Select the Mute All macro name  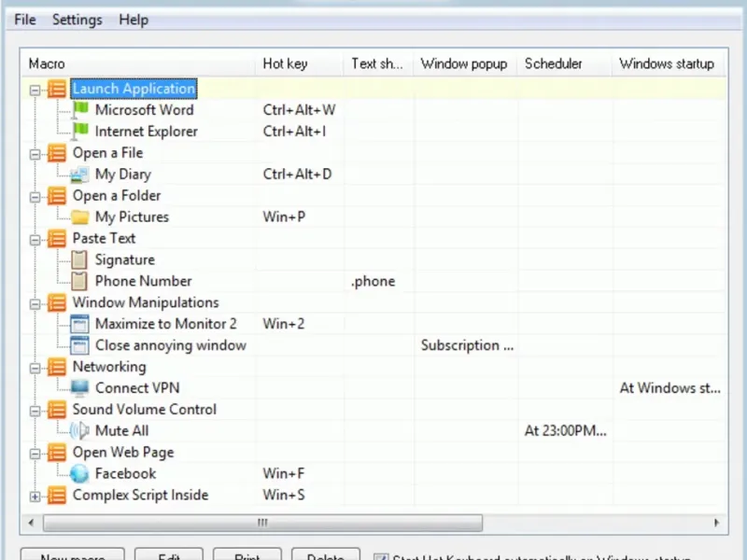[x=122, y=431]
